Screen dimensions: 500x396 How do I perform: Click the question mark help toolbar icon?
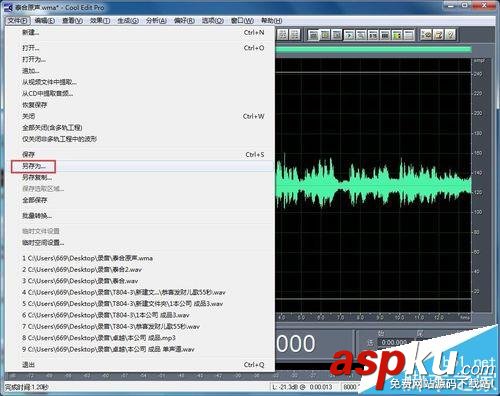tap(450, 35)
